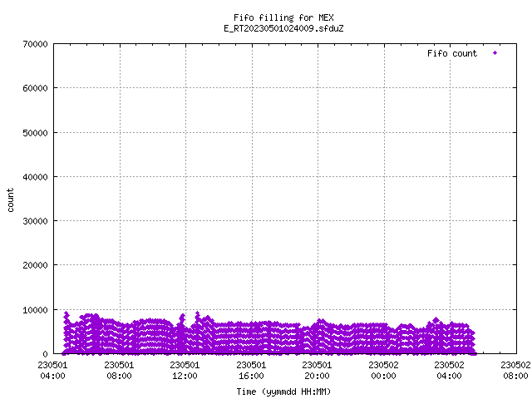Select the y-axis tick value 30000
This screenshot has width=532, height=399.
click(x=35, y=221)
